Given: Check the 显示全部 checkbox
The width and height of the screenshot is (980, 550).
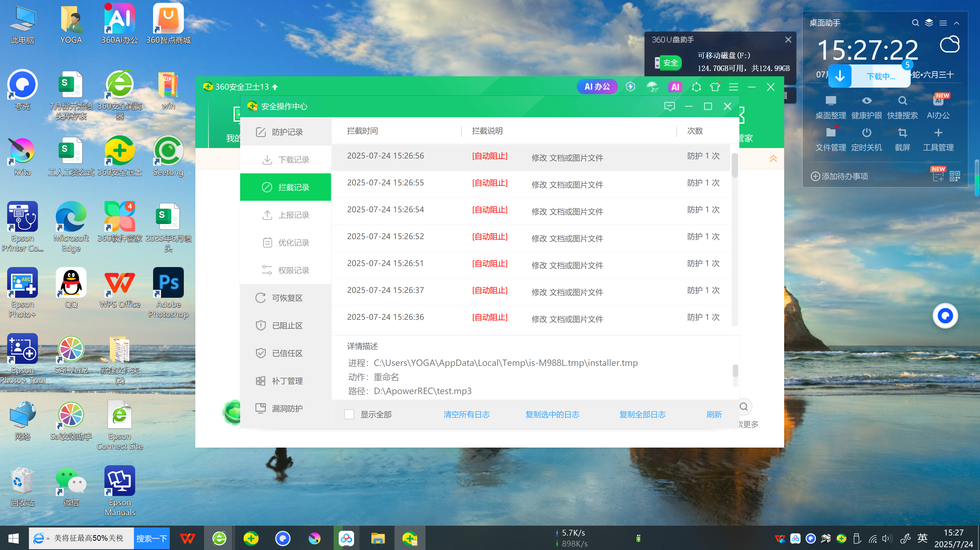Looking at the screenshot, I should pos(349,414).
